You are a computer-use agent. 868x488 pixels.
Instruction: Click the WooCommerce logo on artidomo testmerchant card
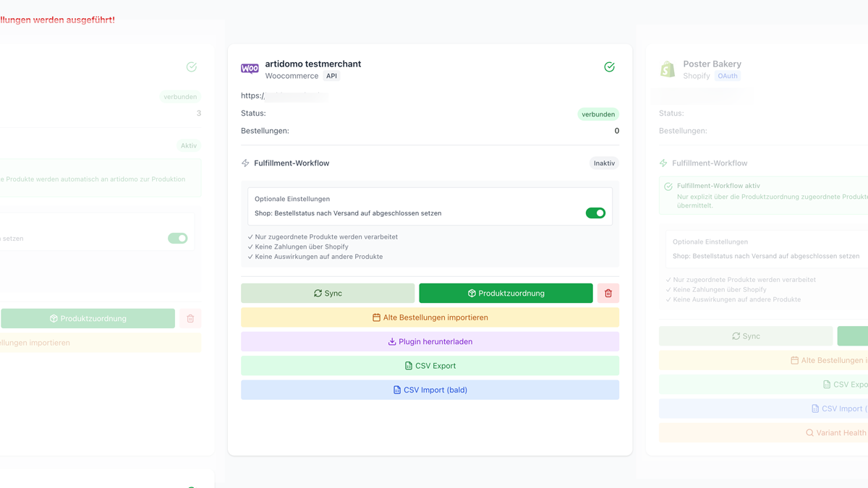click(x=250, y=69)
